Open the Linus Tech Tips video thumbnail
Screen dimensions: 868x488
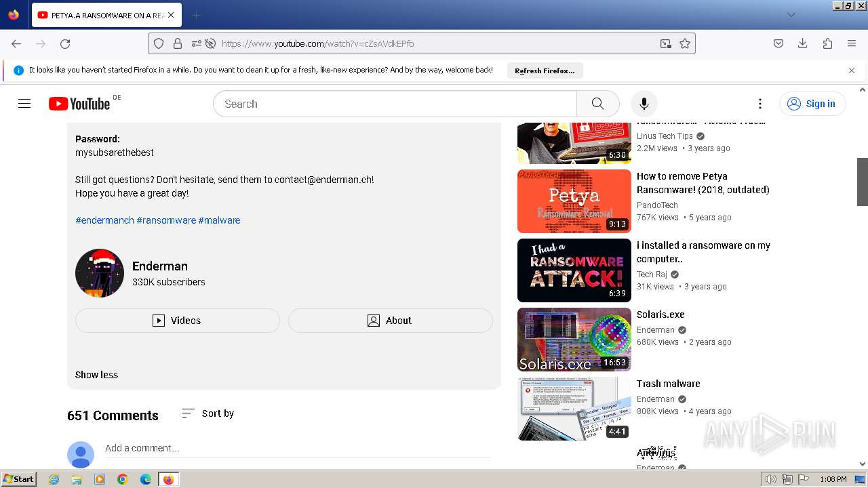[574, 143]
